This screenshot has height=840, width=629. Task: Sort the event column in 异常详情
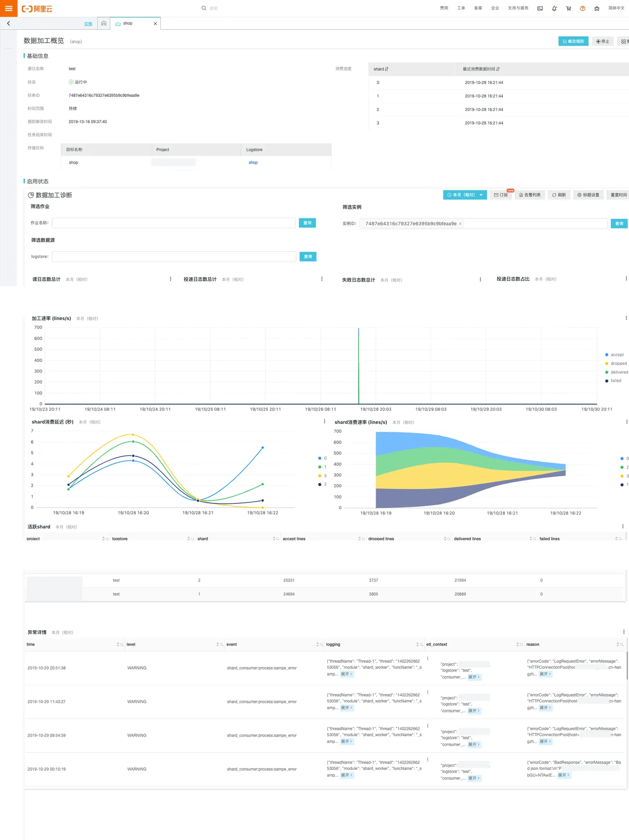click(317, 644)
